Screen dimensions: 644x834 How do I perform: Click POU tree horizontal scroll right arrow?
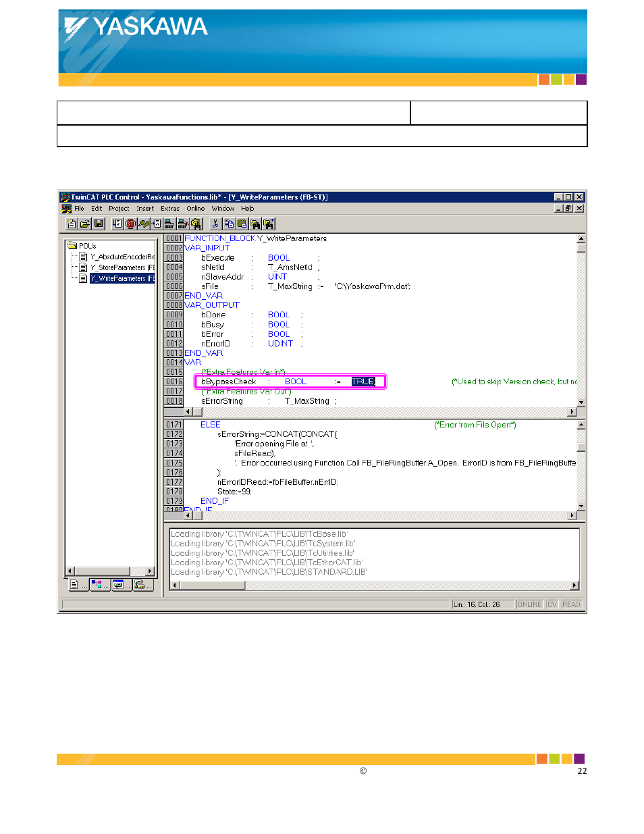(x=150, y=571)
